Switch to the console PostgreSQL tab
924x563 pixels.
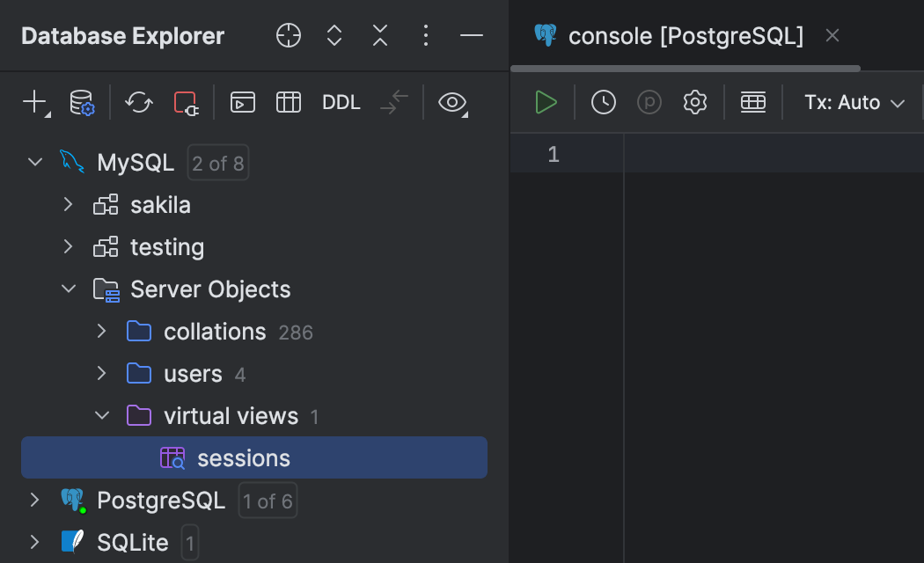pyautogui.click(x=686, y=36)
